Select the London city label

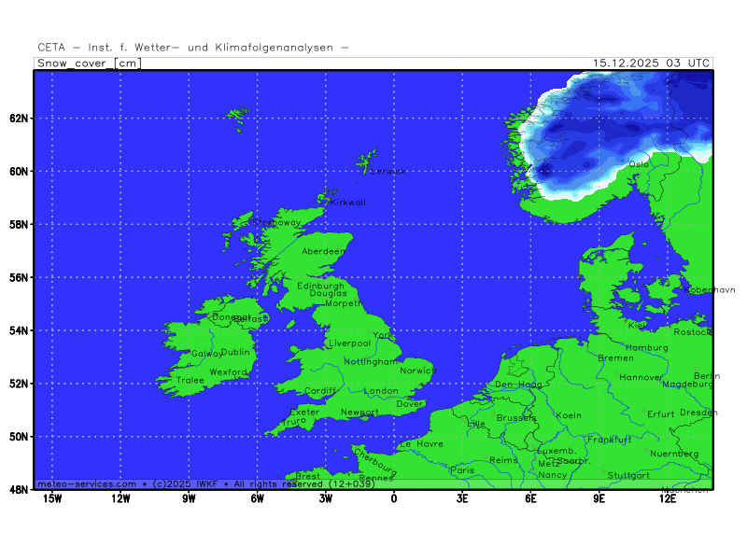coord(381,391)
